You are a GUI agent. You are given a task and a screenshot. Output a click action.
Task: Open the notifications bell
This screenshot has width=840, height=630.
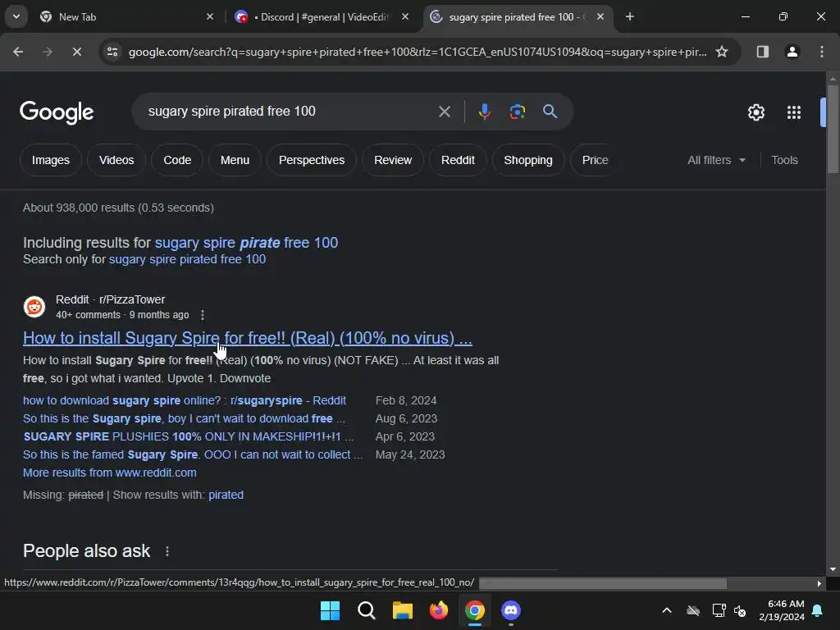(818, 610)
